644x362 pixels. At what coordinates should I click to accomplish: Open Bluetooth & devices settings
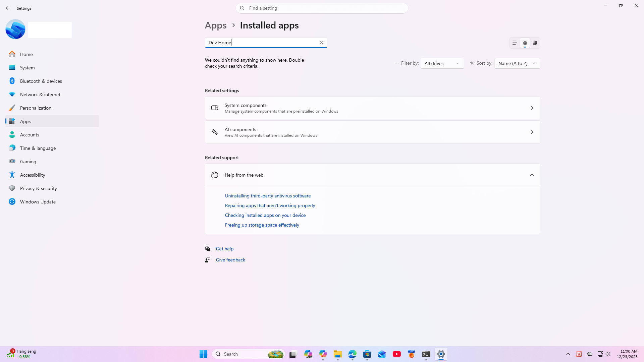[41, 81]
